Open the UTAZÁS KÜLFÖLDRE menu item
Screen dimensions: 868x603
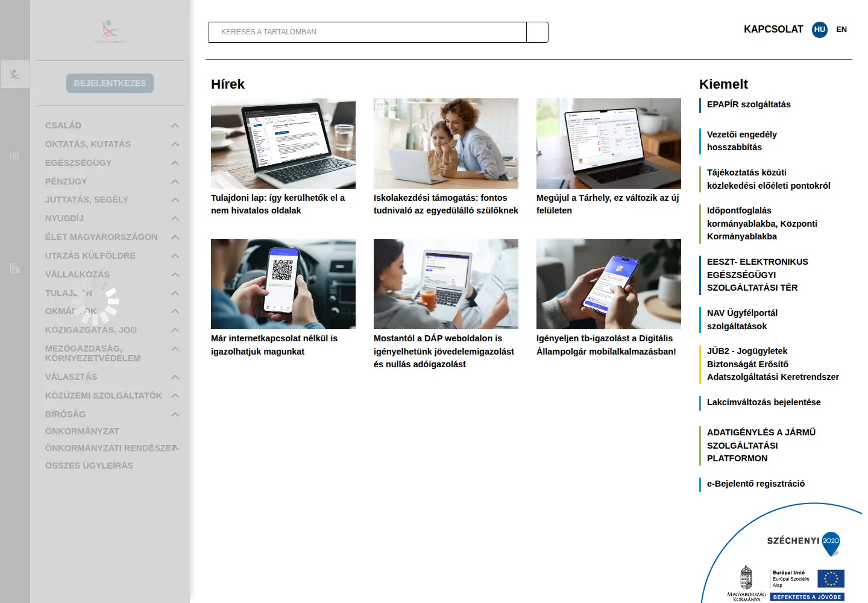(x=90, y=256)
